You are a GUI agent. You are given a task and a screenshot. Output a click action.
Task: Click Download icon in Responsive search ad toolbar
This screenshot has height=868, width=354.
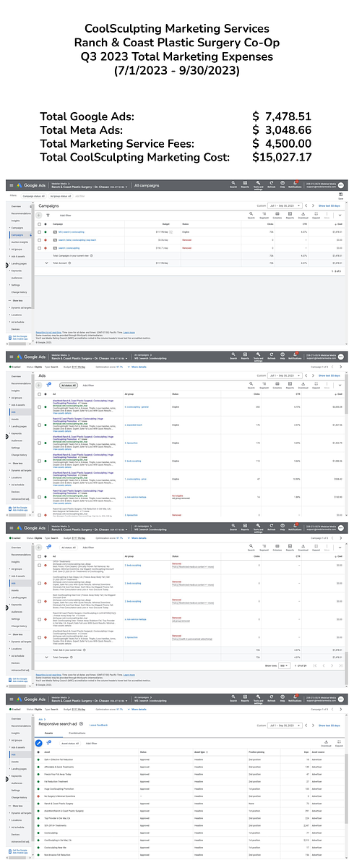tap(326, 743)
